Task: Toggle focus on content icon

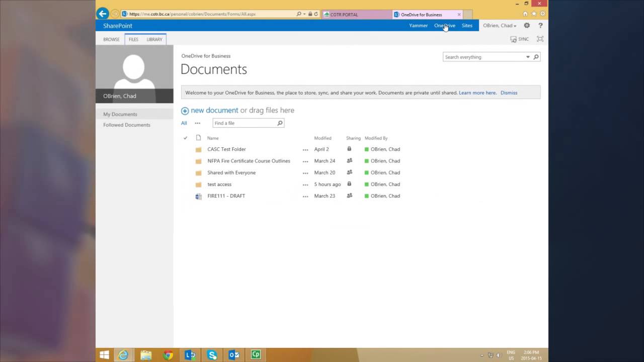Action: pyautogui.click(x=540, y=39)
